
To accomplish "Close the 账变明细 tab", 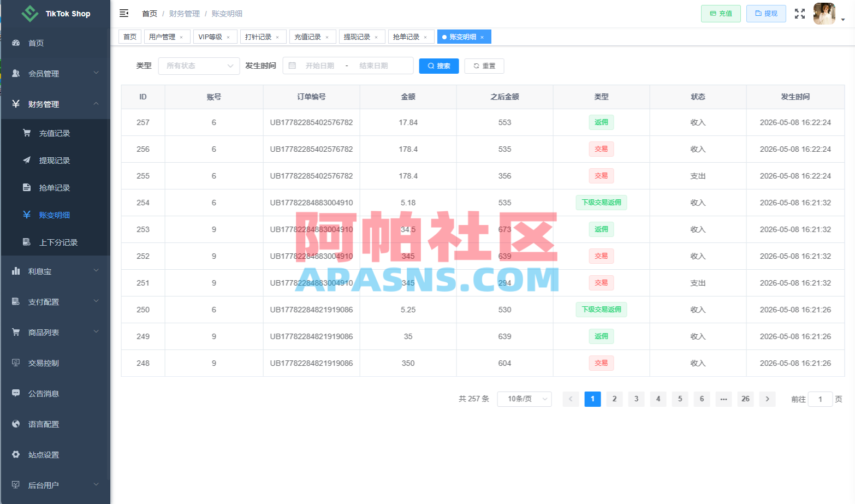I will click(482, 37).
